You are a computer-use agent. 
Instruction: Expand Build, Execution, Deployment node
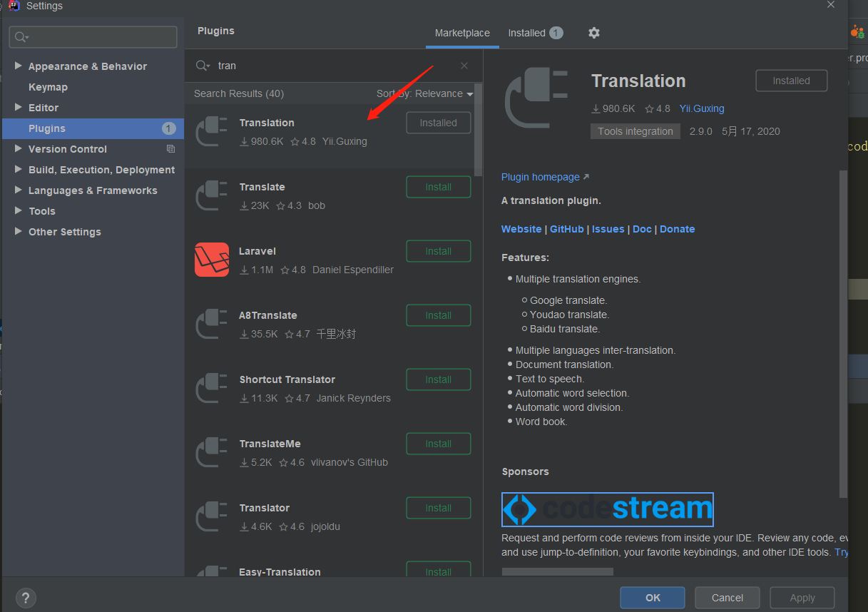pyautogui.click(x=19, y=170)
